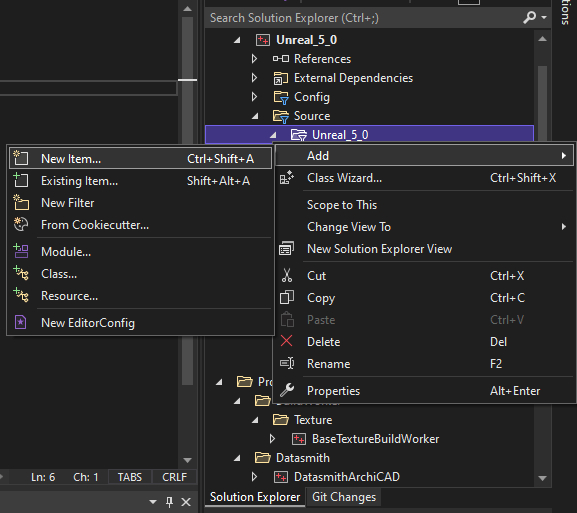Expand the Config filter node
Screen dimensions: 577x513
(254, 97)
